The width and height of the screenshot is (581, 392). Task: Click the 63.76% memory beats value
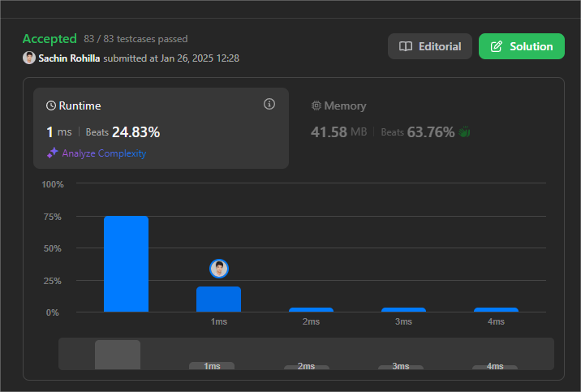click(x=431, y=132)
